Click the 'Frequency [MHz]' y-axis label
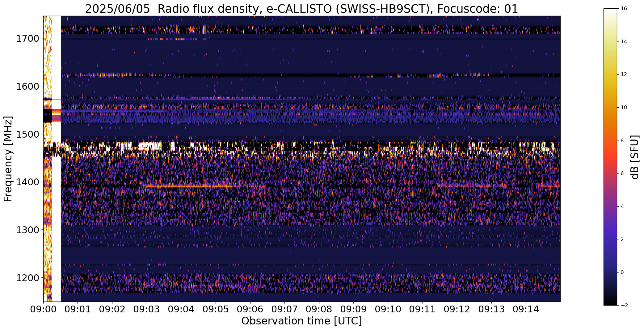 (8, 159)
